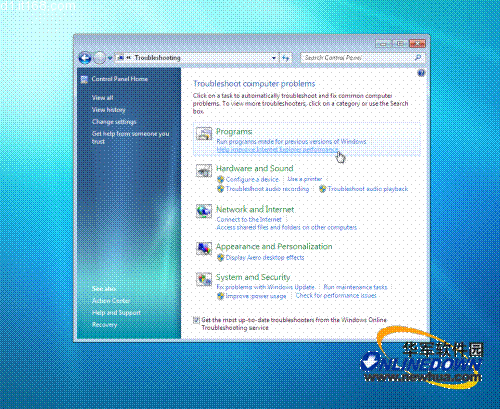The width and height of the screenshot is (500, 409).
Task: Toggle the up-to-date troubleshooters checkbox
Action: [x=196, y=320]
